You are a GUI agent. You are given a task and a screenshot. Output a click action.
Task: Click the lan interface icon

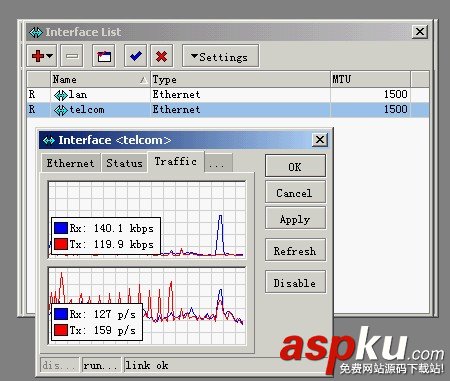(x=61, y=95)
